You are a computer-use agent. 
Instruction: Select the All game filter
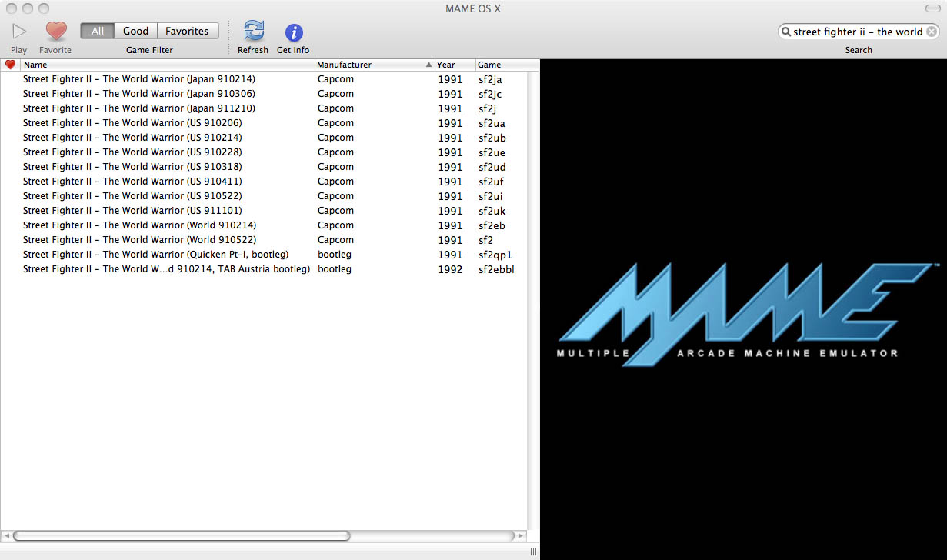click(x=97, y=31)
